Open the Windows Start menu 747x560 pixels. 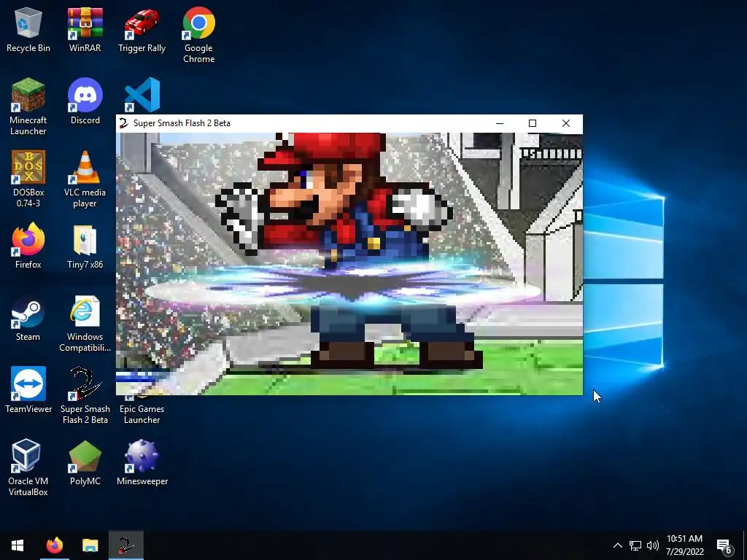18,545
